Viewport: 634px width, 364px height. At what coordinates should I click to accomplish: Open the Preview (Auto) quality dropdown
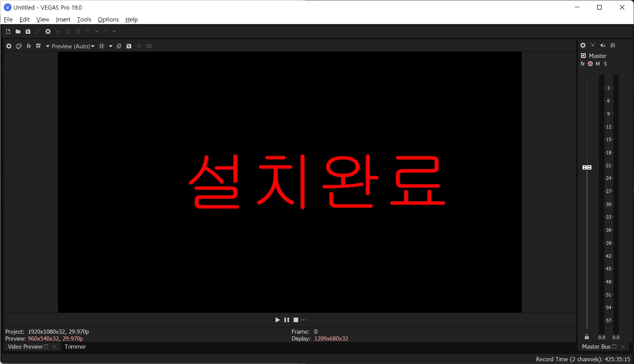coord(92,46)
